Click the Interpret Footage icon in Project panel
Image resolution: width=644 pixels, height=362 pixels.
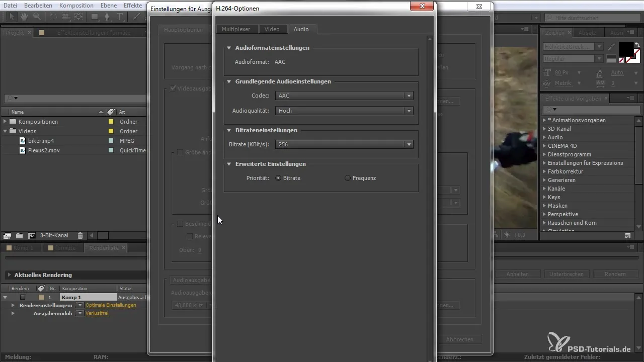click(x=7, y=235)
